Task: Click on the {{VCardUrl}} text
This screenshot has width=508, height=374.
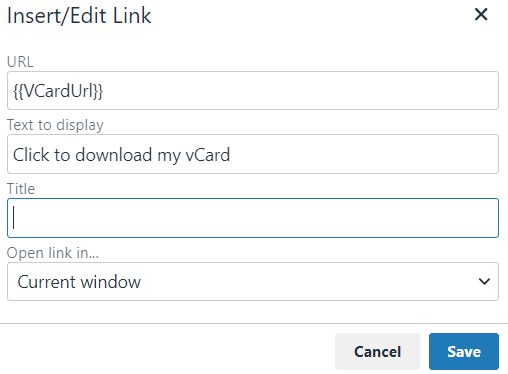Action: [58, 91]
